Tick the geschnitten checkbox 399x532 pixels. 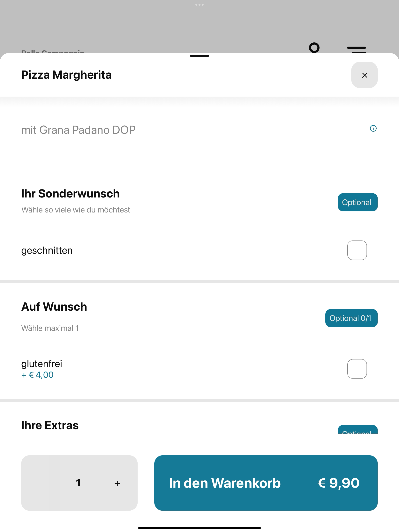[357, 250]
